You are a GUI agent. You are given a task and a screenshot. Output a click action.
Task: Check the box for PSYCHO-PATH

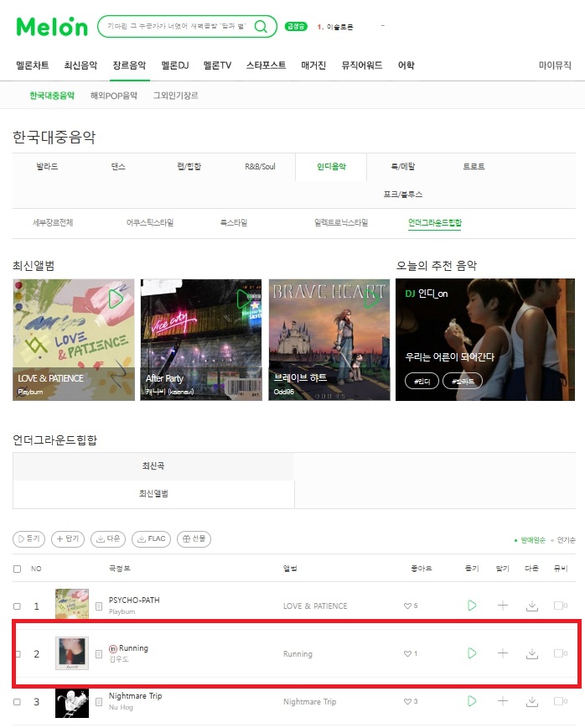[17, 606]
